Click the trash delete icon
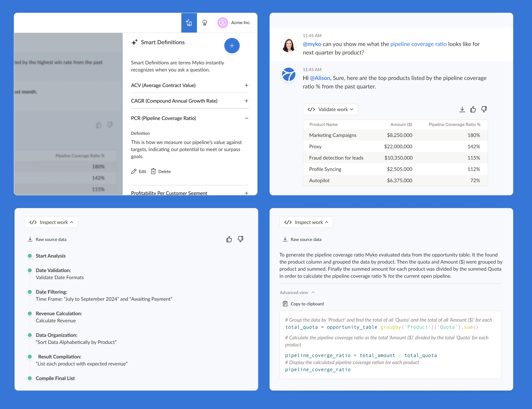This screenshot has height=409, width=532. coord(153,171)
